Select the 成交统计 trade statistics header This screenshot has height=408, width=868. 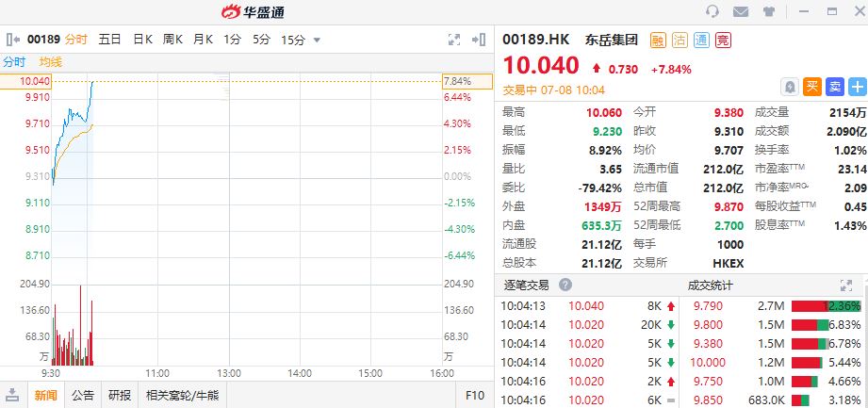coord(711,286)
